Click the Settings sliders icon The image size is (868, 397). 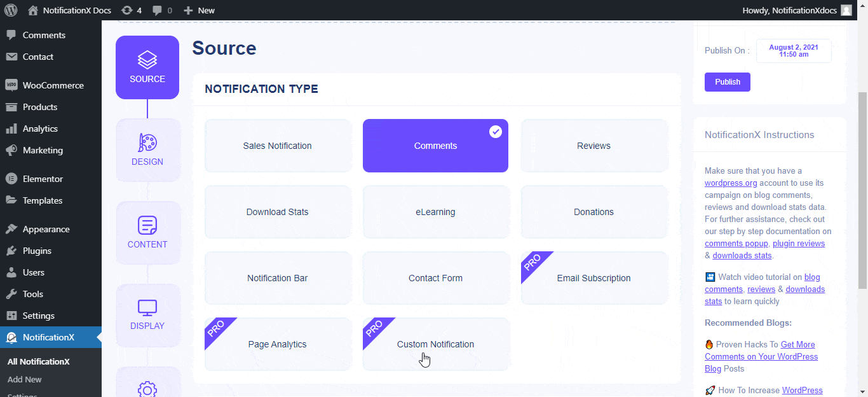pyautogui.click(x=11, y=316)
